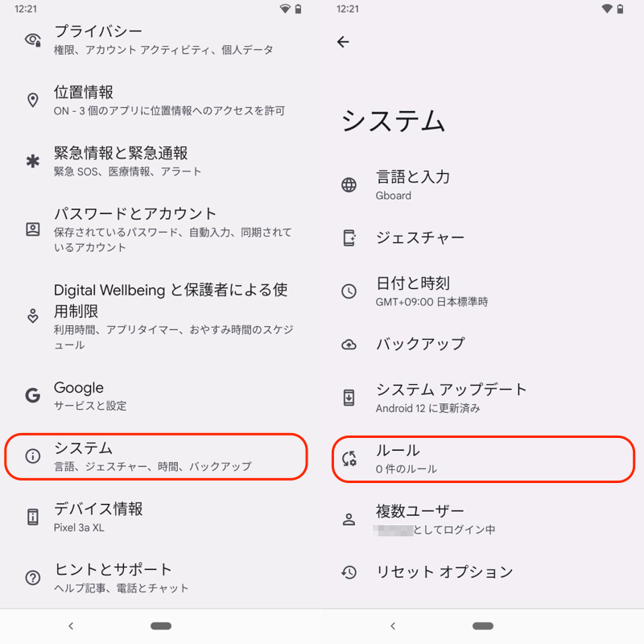Tap the globe icon for 言語と入力

tap(349, 185)
